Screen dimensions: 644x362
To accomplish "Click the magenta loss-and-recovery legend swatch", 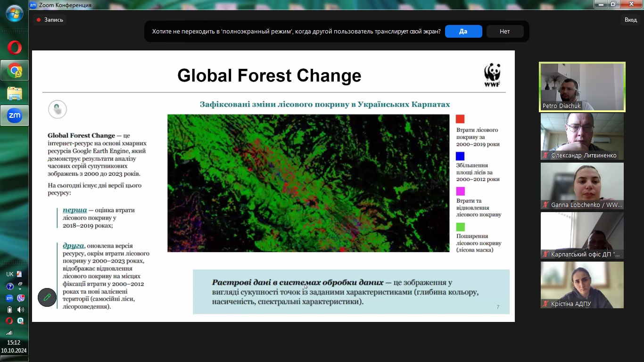I will (460, 191).
